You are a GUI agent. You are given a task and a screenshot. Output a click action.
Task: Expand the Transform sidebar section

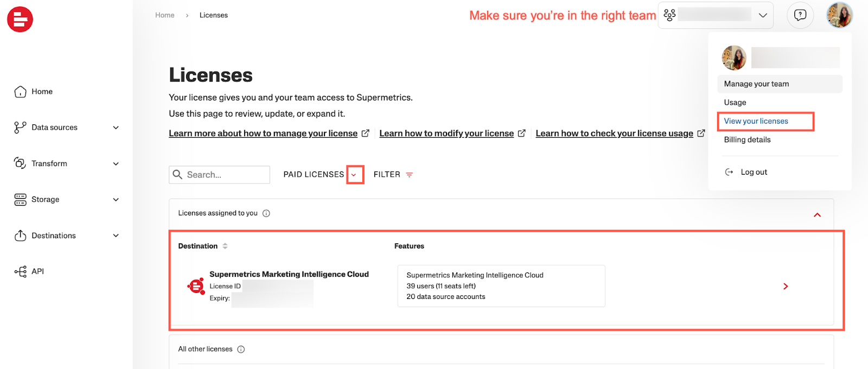tap(116, 164)
